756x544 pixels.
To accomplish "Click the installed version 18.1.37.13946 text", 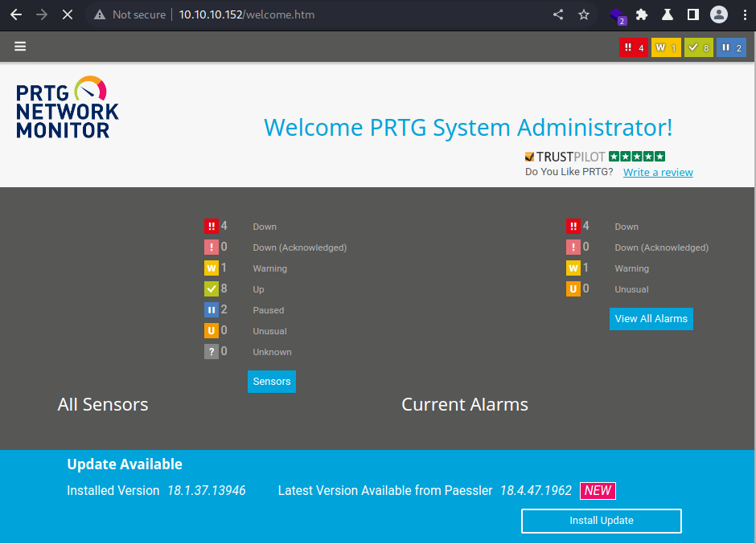I will click(207, 490).
